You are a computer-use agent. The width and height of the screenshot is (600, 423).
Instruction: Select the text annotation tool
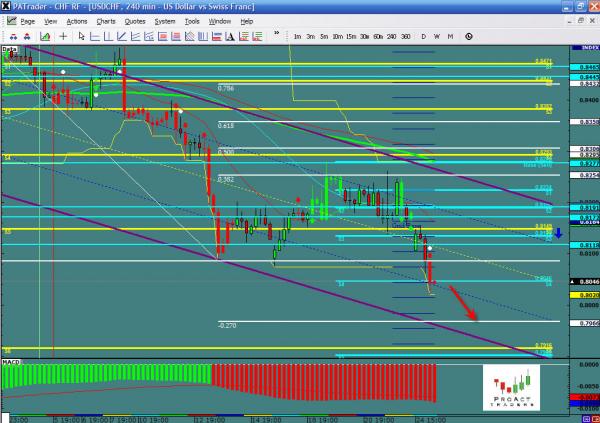pyautogui.click(x=230, y=36)
